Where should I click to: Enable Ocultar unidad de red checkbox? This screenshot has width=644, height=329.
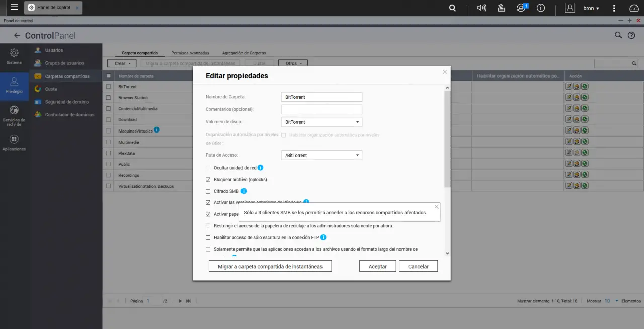tap(208, 168)
